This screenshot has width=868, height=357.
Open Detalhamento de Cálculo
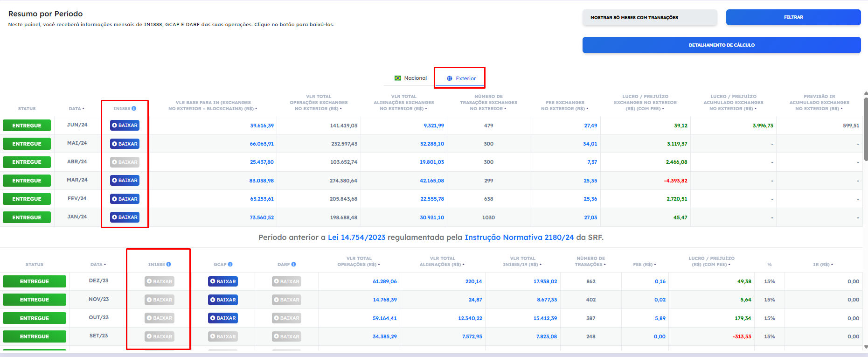(721, 45)
